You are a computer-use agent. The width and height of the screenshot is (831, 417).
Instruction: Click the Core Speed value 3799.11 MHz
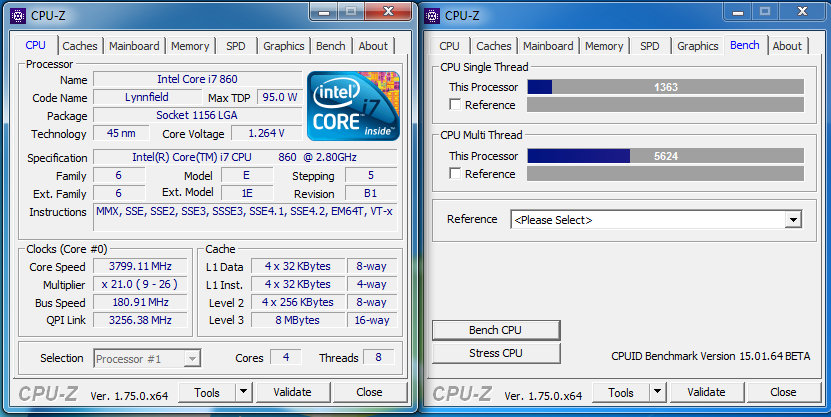[140, 266]
